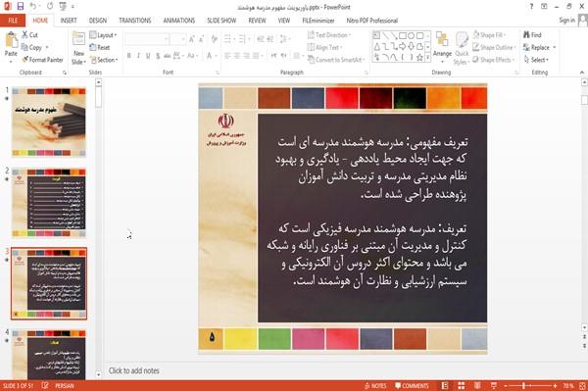Expand the Align Text dropdown
588x391 pixels.
pos(324,47)
